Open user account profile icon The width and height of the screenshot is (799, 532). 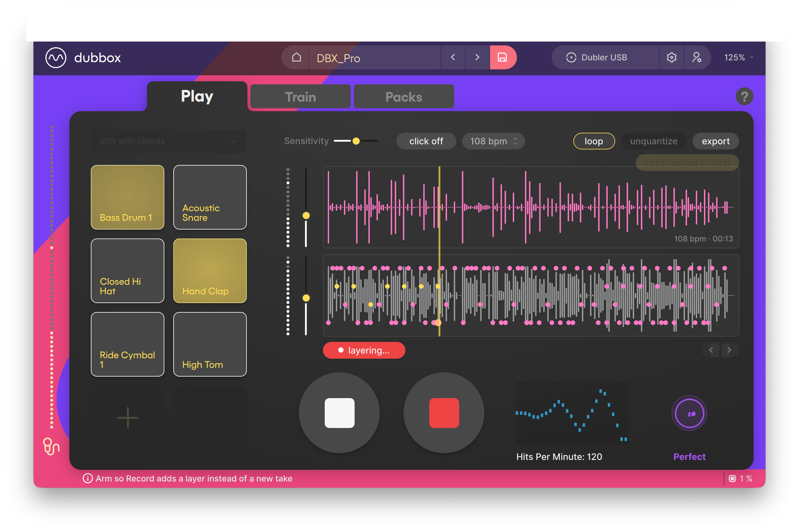[x=697, y=57]
